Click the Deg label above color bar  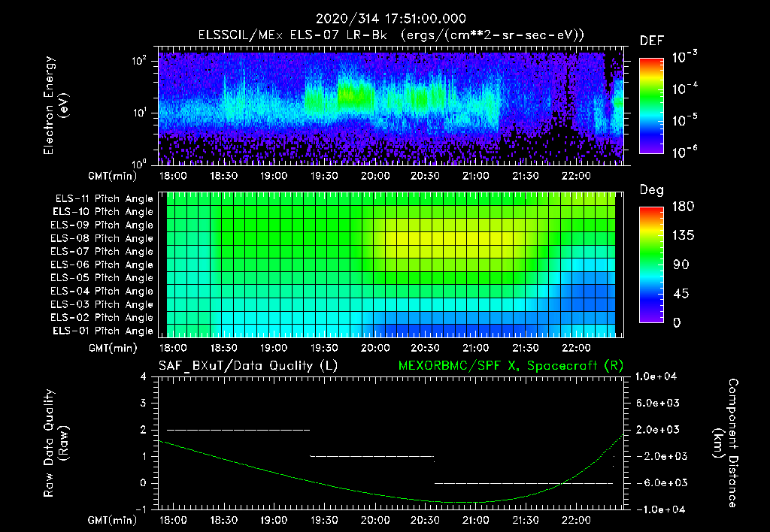652,190
